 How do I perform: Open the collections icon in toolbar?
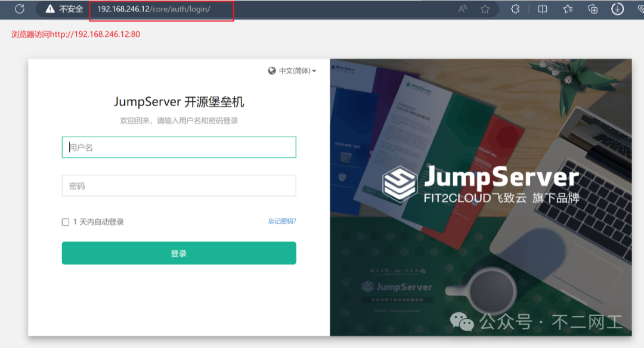coord(593,9)
